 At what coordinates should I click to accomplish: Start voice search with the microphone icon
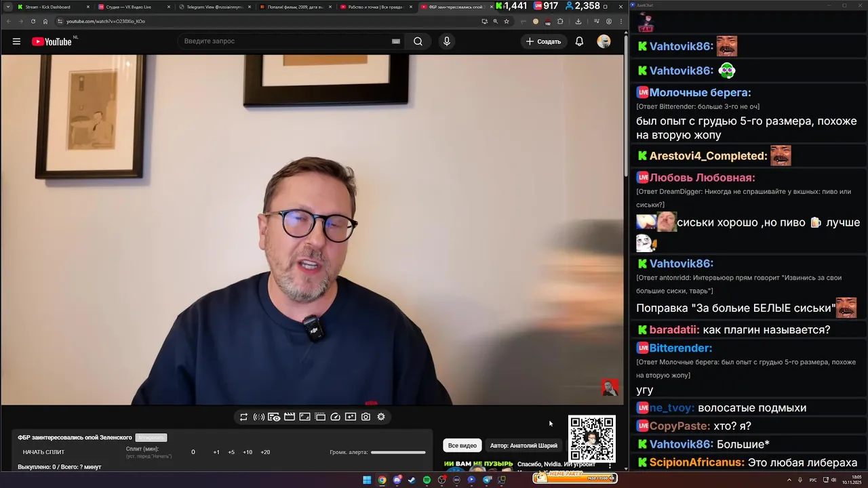click(446, 41)
